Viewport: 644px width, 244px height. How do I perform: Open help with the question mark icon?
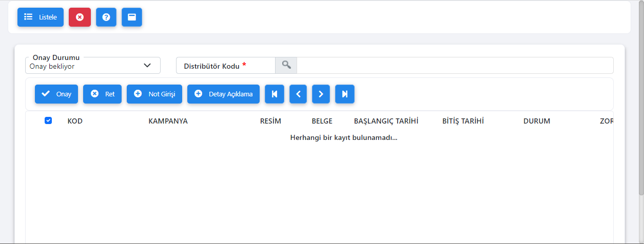click(106, 17)
